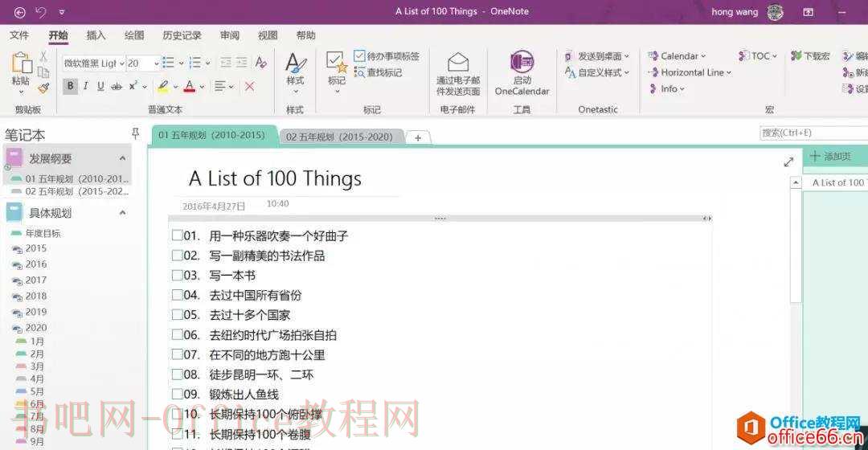Open Horizontal Line macro dropdown
868x450 pixels.
pos(690,72)
